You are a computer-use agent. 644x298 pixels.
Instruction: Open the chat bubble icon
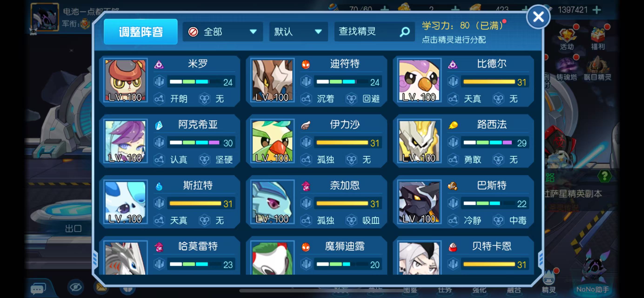(x=38, y=288)
